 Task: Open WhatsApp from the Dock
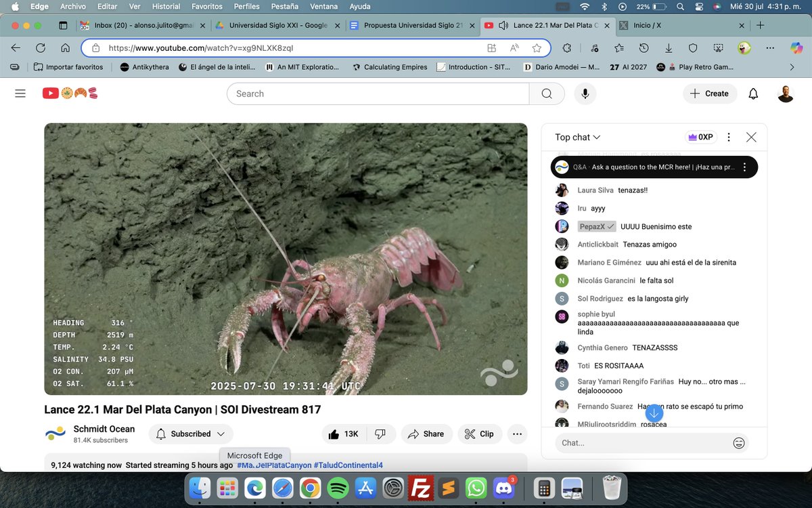(476, 488)
